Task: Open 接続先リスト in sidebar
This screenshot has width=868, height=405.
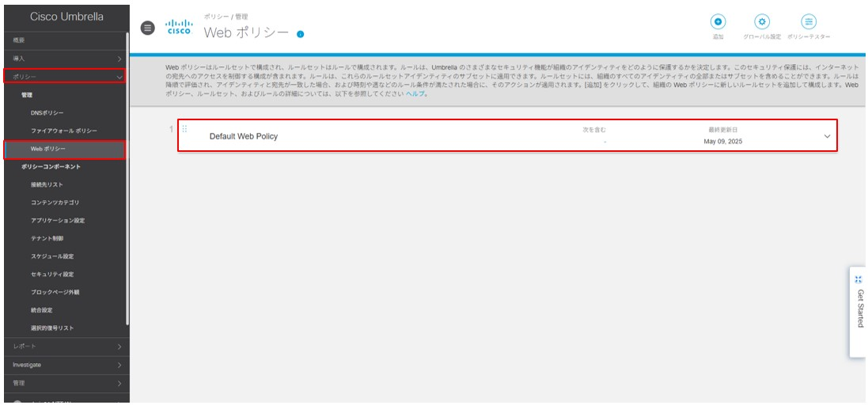Action: tap(47, 184)
